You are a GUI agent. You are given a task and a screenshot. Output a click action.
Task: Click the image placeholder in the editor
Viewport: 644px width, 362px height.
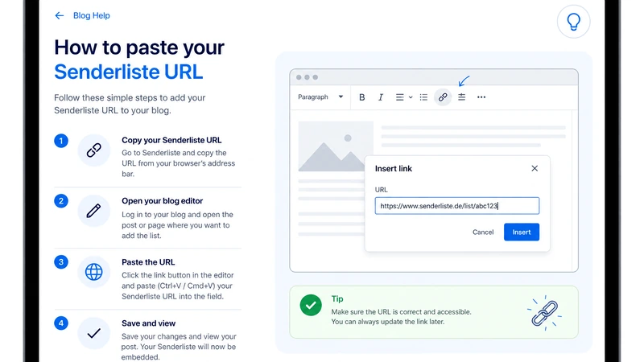336,146
